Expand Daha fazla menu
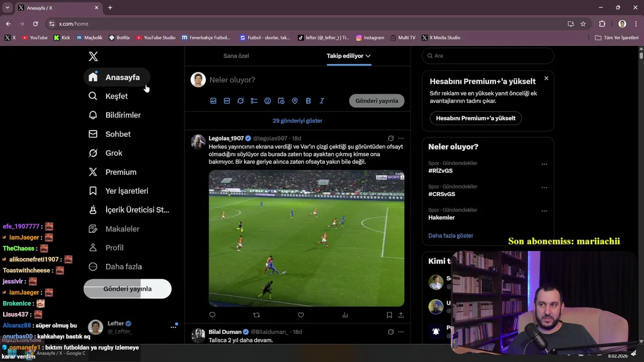The height and width of the screenshot is (362, 644). click(x=115, y=266)
